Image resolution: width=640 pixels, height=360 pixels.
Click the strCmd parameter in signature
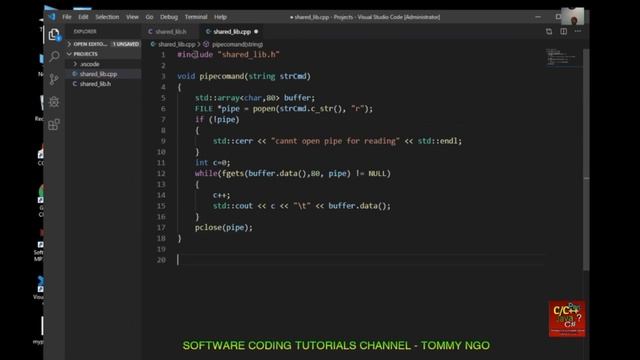pyautogui.click(x=293, y=76)
